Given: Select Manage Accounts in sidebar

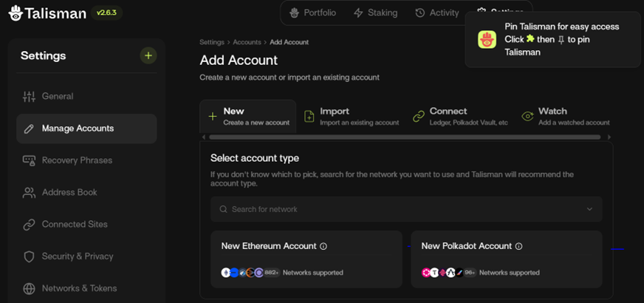Looking at the screenshot, I should click(86, 129).
